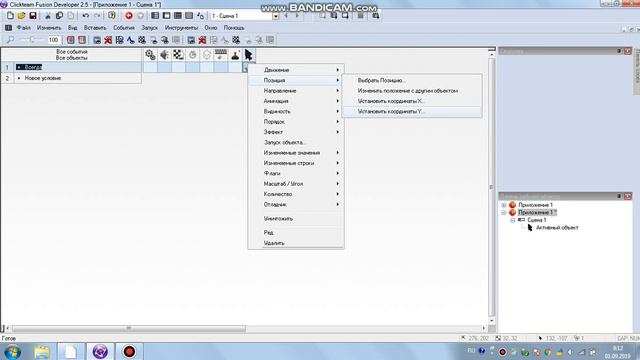Click the volume speaker tray icon
Image resolution: width=640 pixels, height=360 pixels.
570,351
